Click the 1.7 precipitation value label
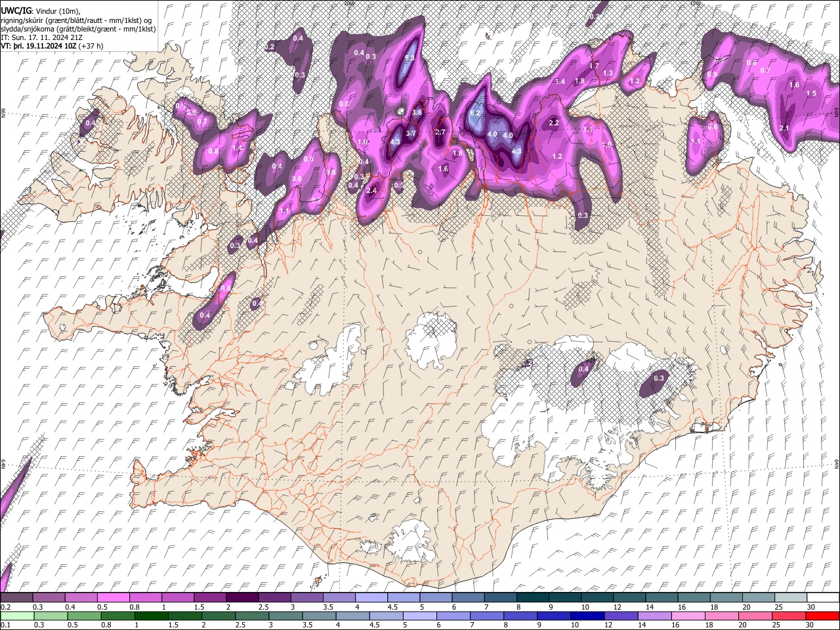Viewport: 840px width, 630px height. (x=594, y=66)
